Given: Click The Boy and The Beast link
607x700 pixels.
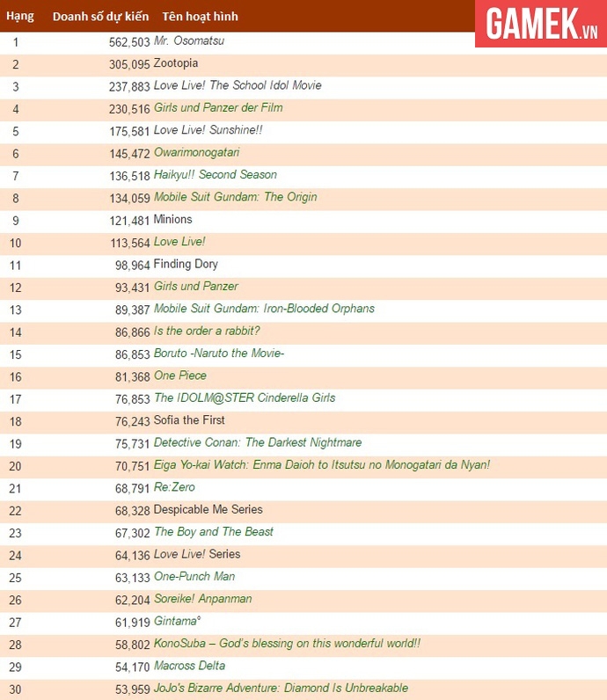Looking at the screenshot, I should (214, 532).
